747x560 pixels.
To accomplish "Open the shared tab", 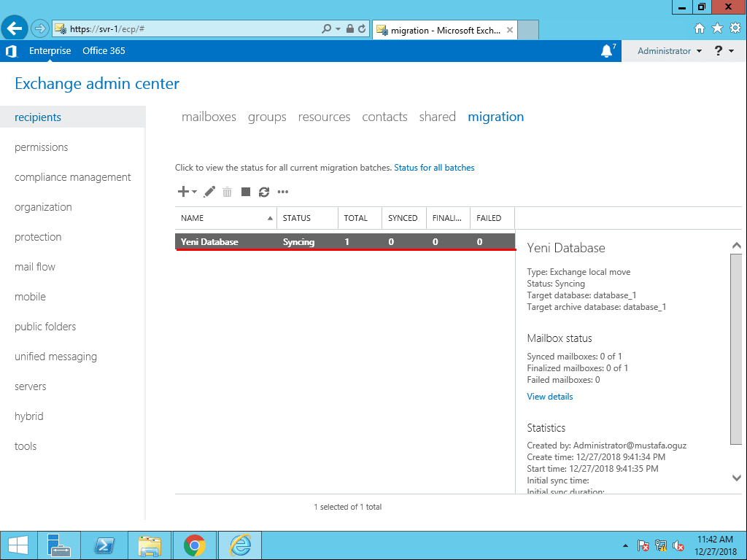I will 438,117.
